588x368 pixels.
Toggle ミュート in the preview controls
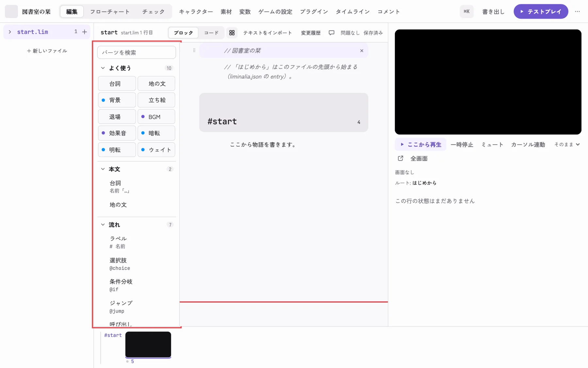coord(492,145)
